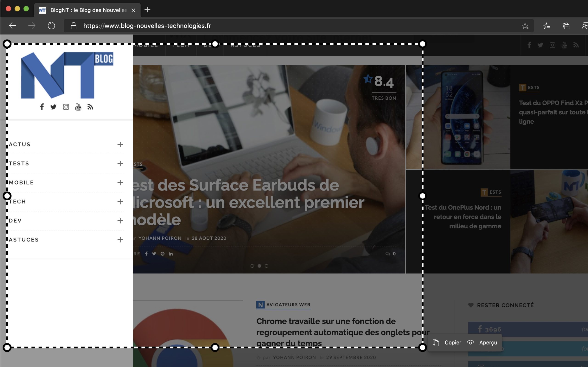Click the Aperçu preview button

482,342
